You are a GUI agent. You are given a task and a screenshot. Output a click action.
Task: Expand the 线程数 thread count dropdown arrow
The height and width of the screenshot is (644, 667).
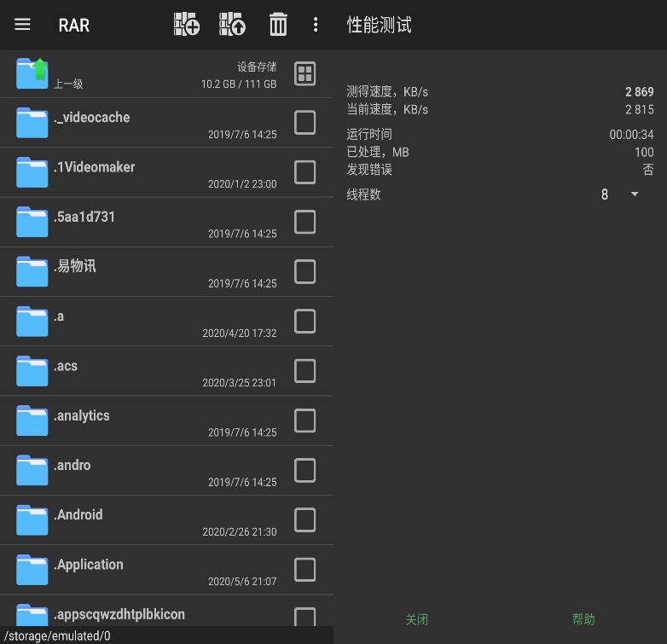pos(635,194)
